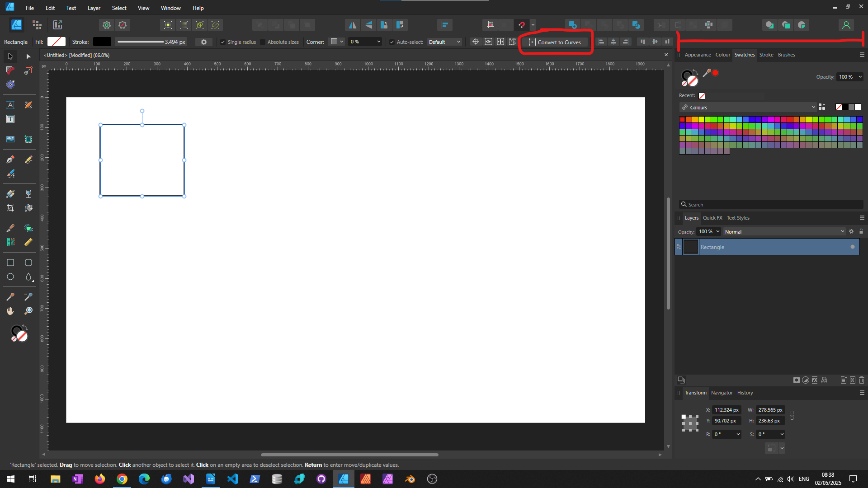This screenshot has height=488, width=868.
Task: Select the Pencil tool
Action: [x=28, y=160]
